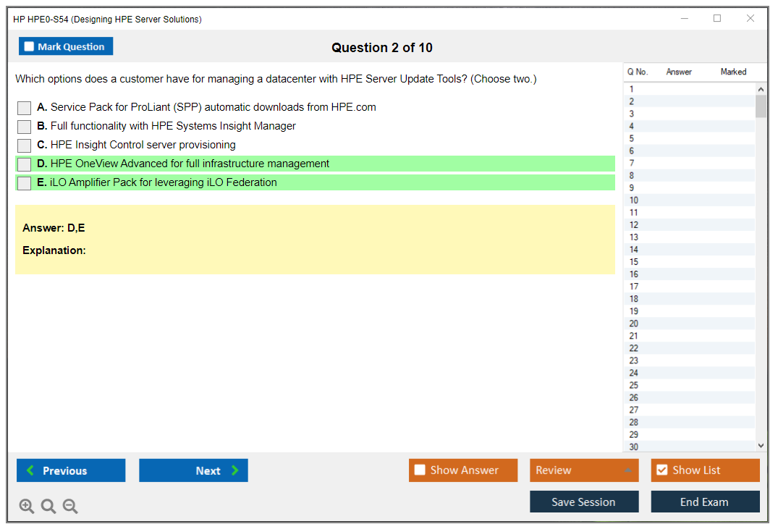Click the green back chevron on Previous
The image size is (778, 532).
pos(28,470)
